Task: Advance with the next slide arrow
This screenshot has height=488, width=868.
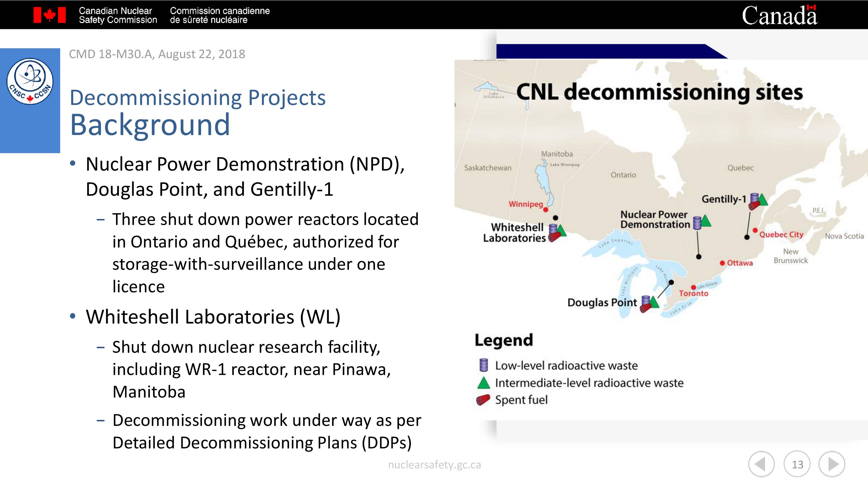Action: click(x=832, y=464)
